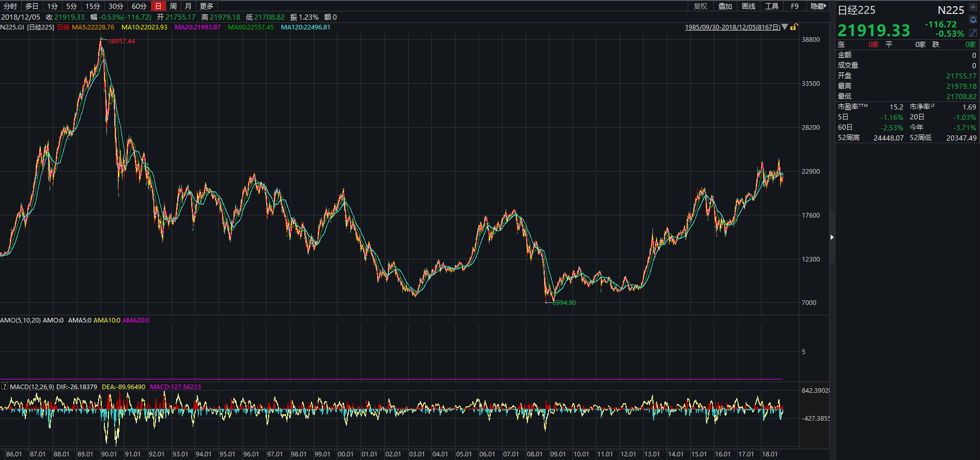Click the 最高 value 21979.18 in panel
Image resolution: width=980 pixels, height=460 pixels.
coord(961,86)
